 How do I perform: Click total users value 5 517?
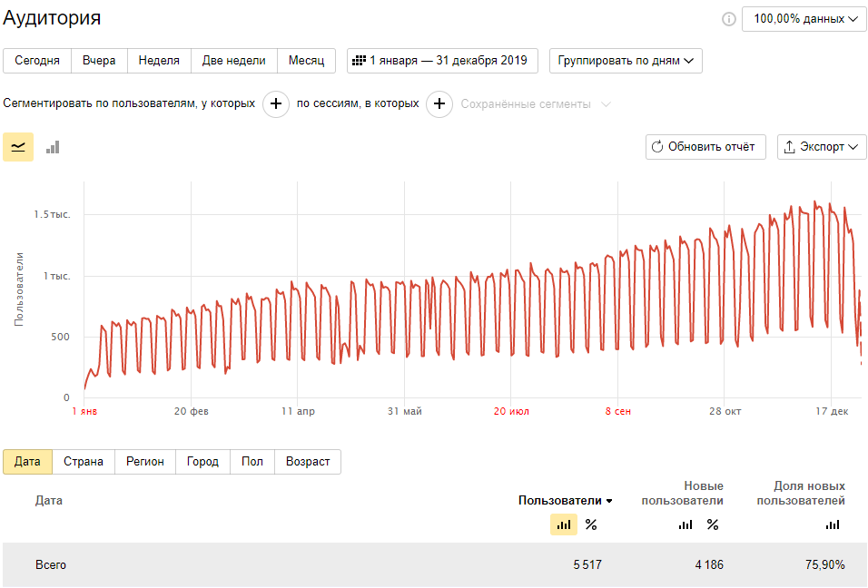[x=587, y=565]
